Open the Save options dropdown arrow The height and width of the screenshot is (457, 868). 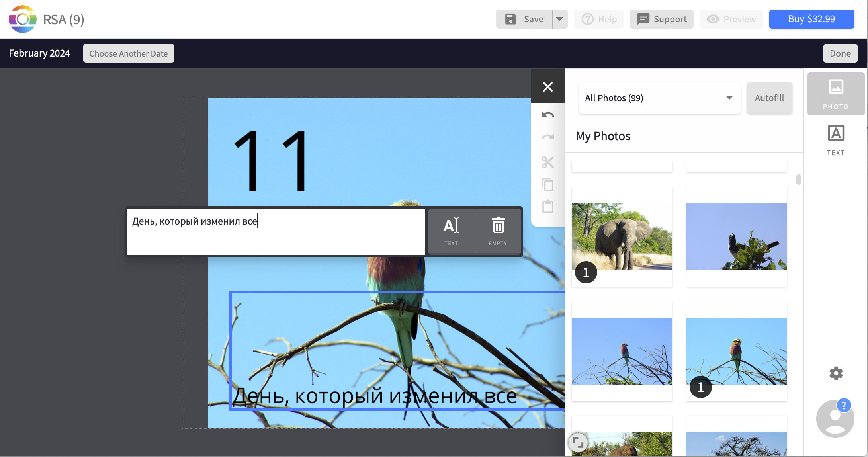pyautogui.click(x=560, y=19)
